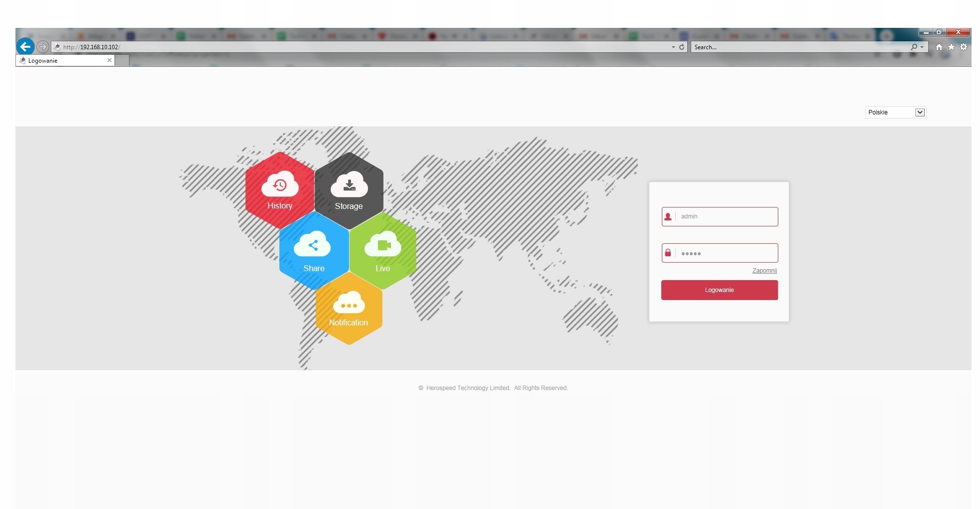The image size is (980, 509).
Task: Click the Live camera hexagon icon
Action: (383, 251)
